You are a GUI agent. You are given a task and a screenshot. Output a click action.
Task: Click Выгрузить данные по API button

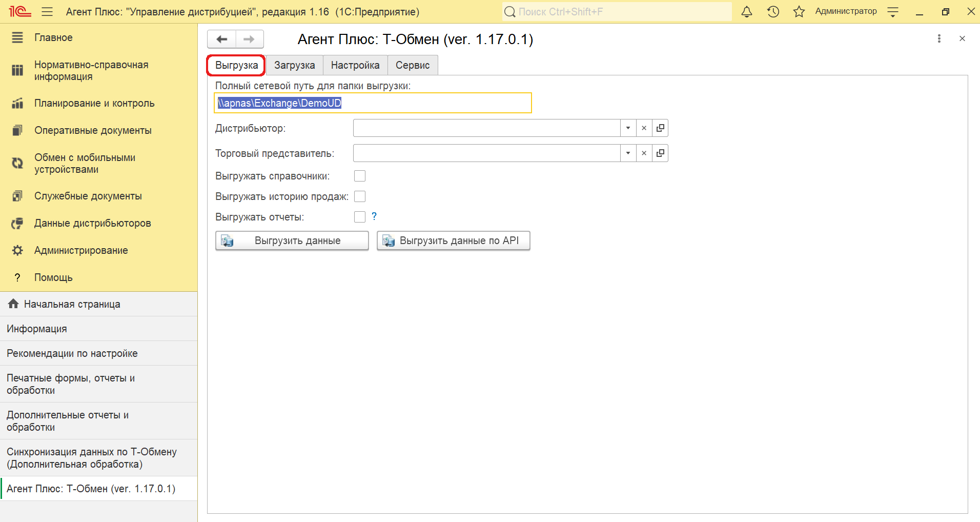coord(454,240)
